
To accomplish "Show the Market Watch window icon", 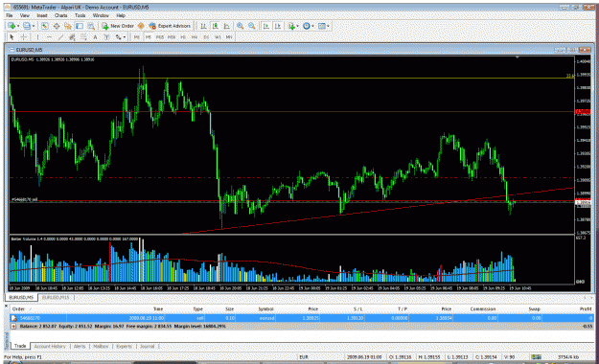I will pos(45,26).
